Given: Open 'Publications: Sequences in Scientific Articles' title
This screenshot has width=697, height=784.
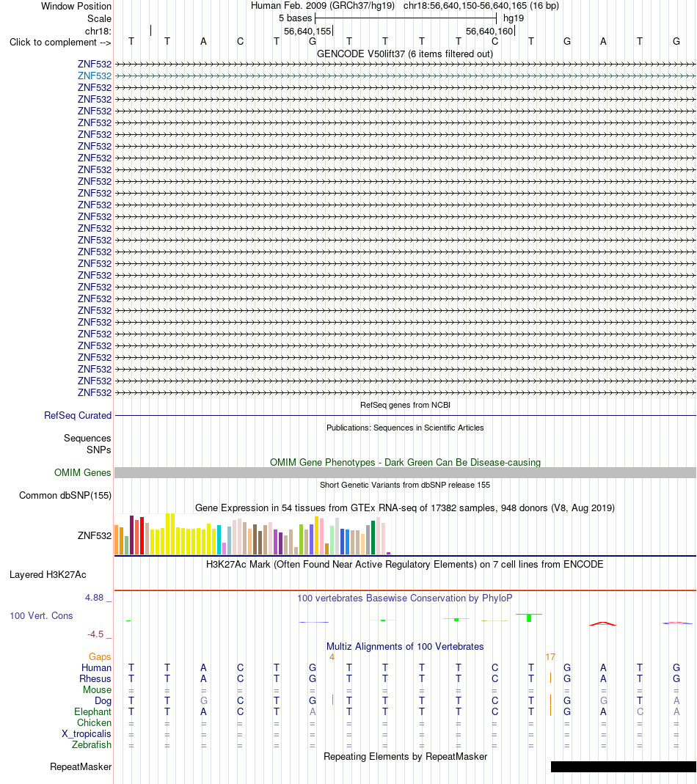Looking at the screenshot, I should 405,428.
